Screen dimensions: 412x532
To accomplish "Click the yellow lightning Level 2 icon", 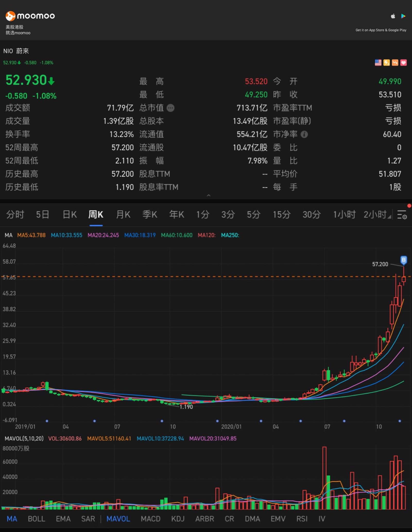I will click(387, 63).
